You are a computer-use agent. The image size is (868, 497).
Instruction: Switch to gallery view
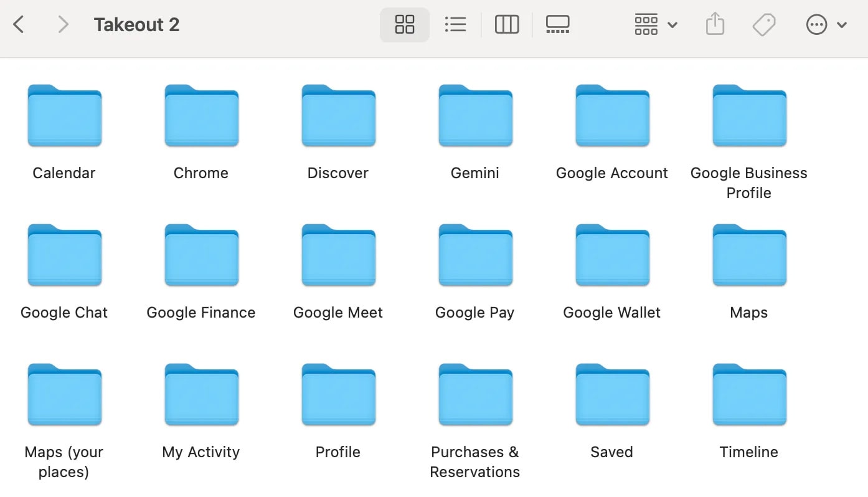click(557, 25)
